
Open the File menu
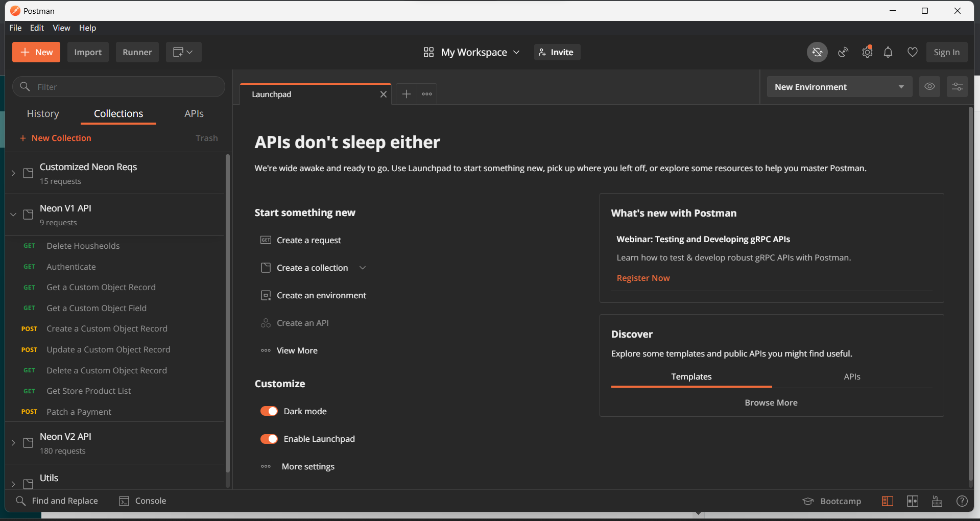tap(15, 28)
